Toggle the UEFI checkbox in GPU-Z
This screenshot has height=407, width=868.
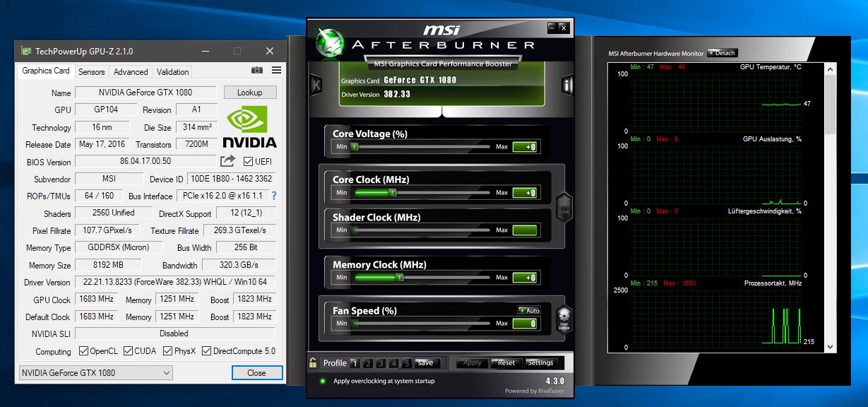point(248,161)
